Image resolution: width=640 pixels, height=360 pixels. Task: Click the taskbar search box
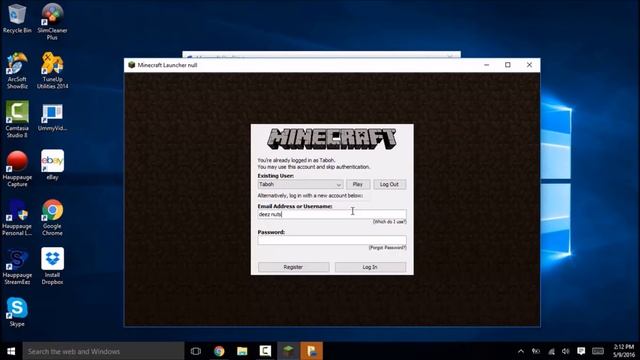pyautogui.click(x=103, y=351)
